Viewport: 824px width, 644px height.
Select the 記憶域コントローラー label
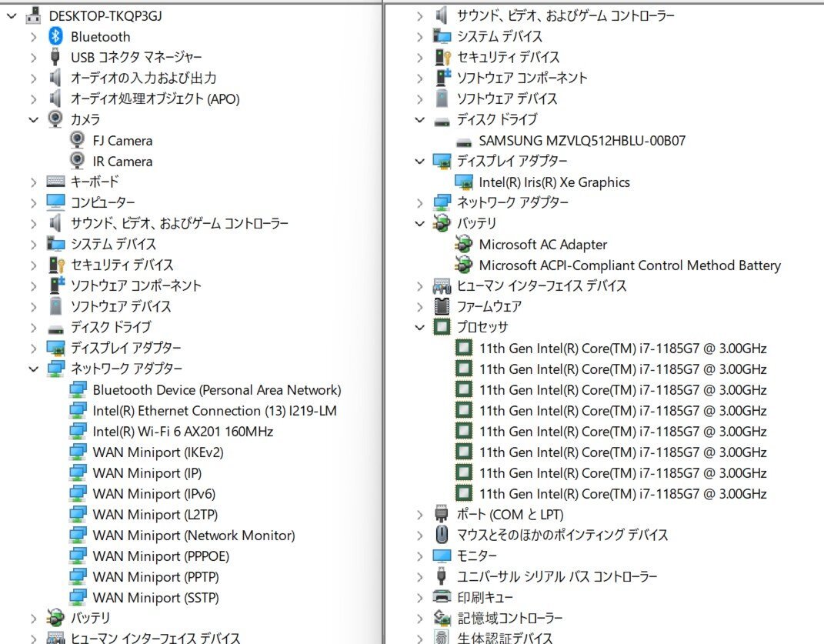tap(510, 618)
